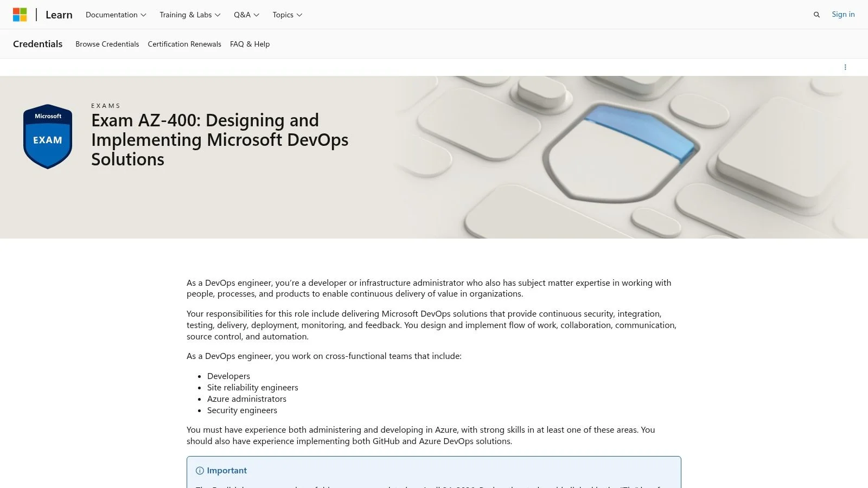This screenshot has height=488, width=868.
Task: Click the Exam AZ-400 page title
Action: (x=220, y=139)
